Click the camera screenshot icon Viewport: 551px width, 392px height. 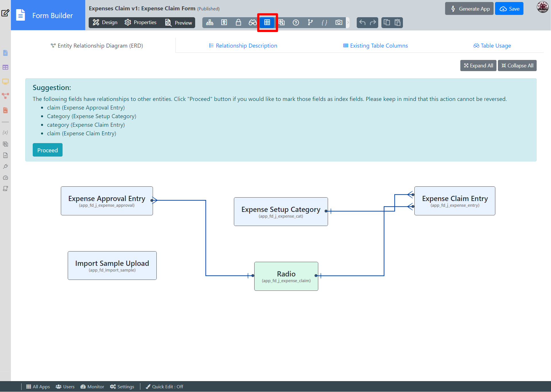coord(339,22)
